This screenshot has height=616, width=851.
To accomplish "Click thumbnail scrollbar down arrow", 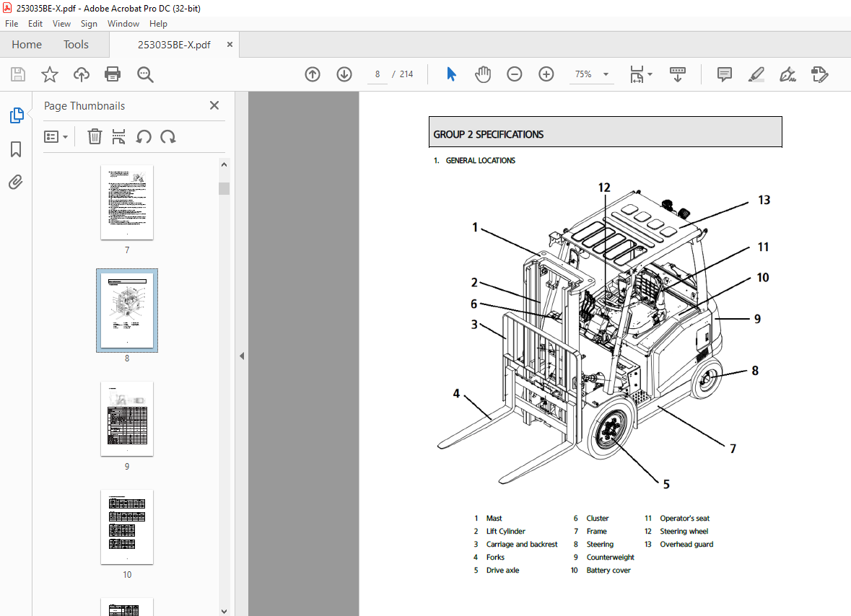I will click(224, 611).
